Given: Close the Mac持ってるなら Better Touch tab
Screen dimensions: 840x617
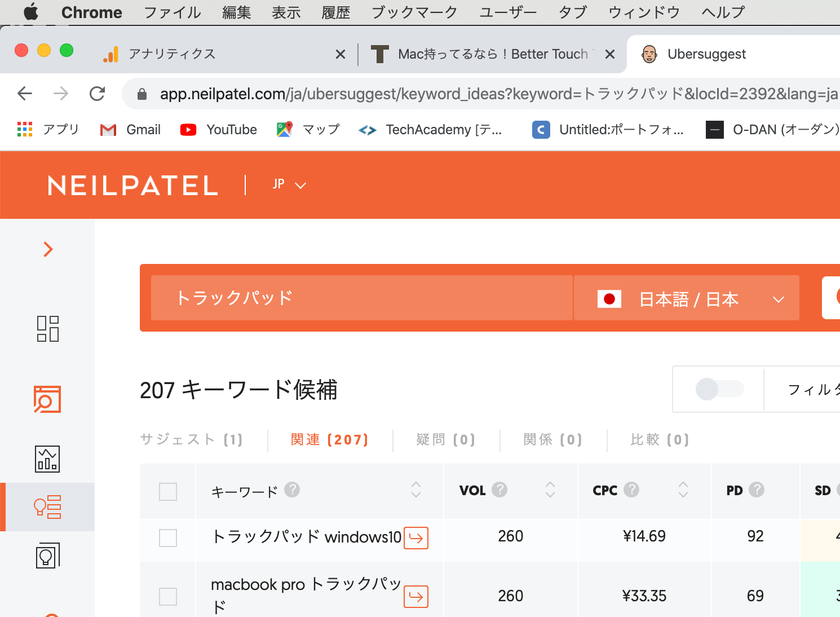Looking at the screenshot, I should pos(609,54).
